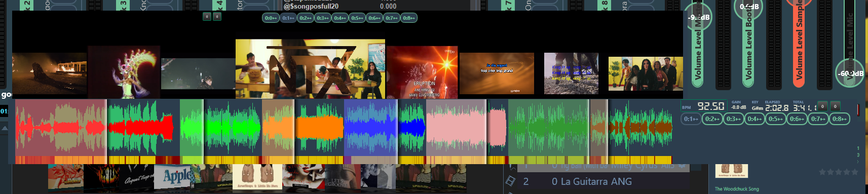The image size is (868, 194).
Task: Click the first small 0 button beside total time
Action: pos(822,106)
